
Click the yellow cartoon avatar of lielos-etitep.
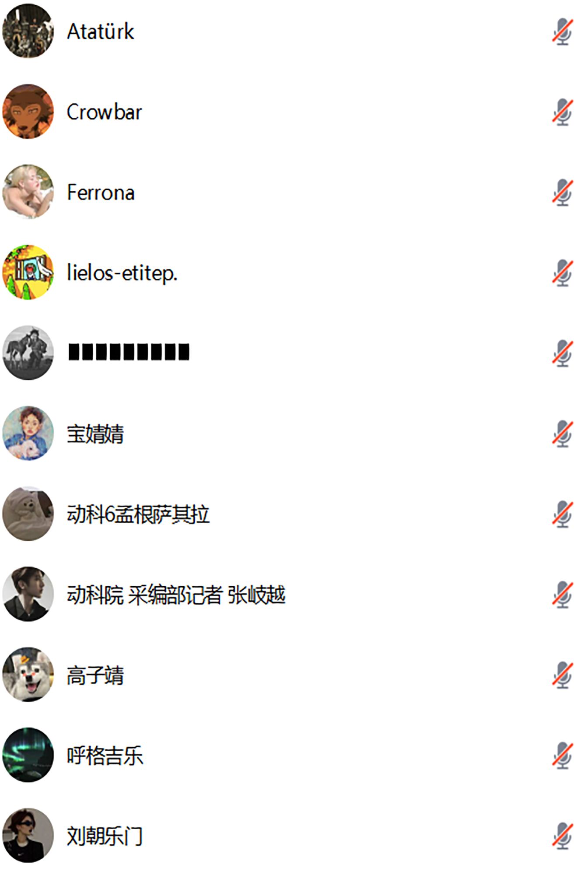(28, 272)
